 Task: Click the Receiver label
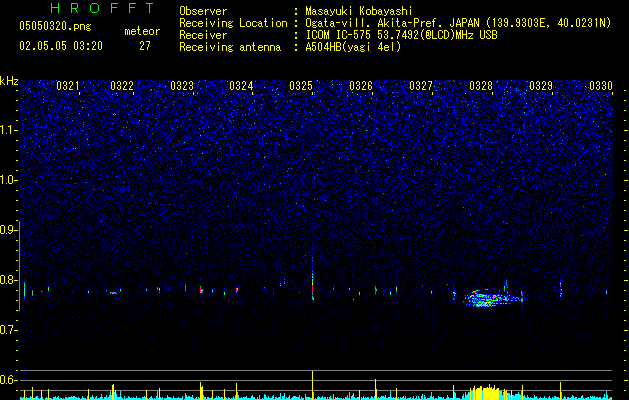pyautogui.click(x=203, y=35)
